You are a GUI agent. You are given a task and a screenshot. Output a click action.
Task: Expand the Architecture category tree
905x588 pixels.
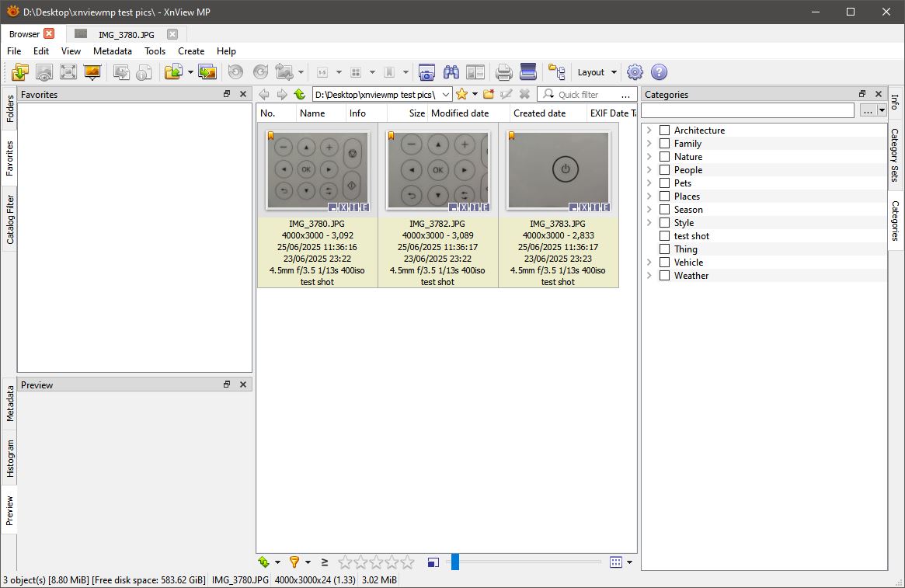coord(649,130)
